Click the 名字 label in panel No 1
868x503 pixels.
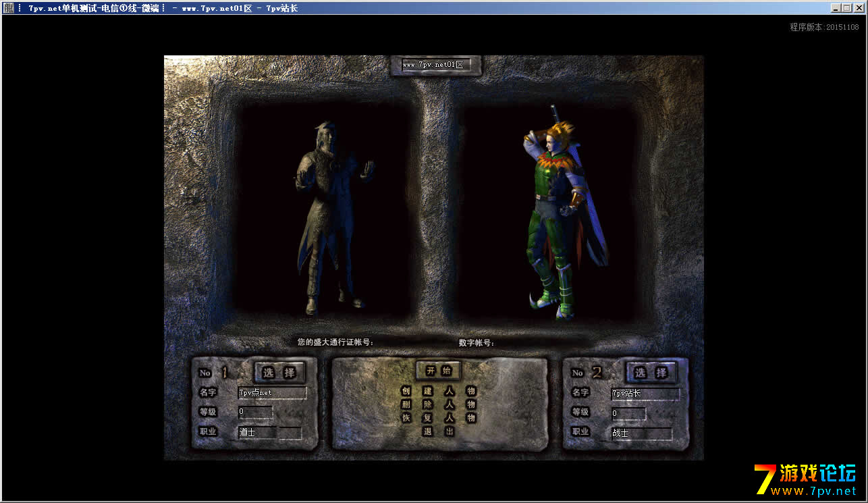click(x=207, y=392)
